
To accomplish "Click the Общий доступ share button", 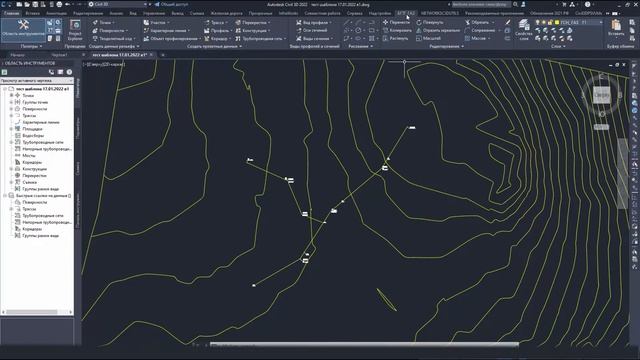I will [171, 4].
